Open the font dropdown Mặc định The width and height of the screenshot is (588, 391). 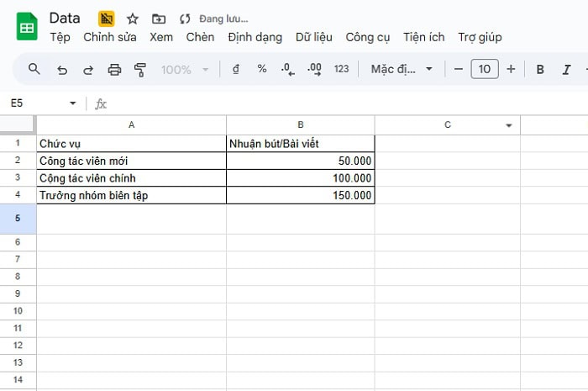pos(402,69)
